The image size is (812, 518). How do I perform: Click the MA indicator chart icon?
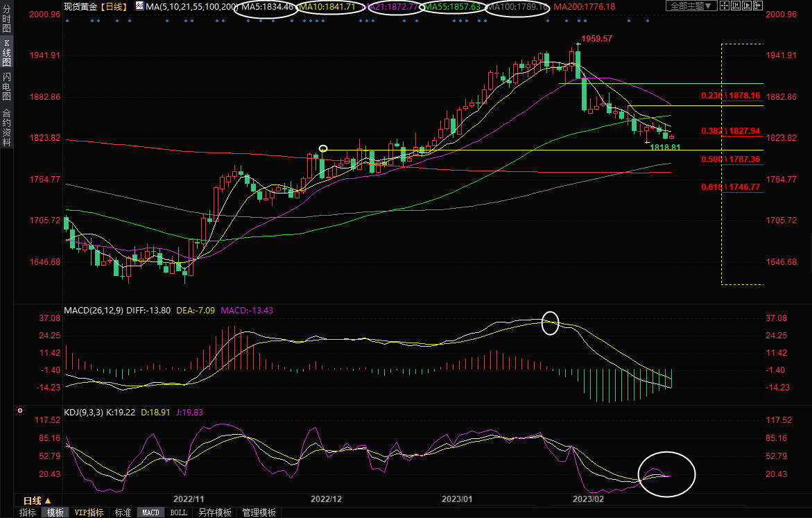(x=140, y=6)
